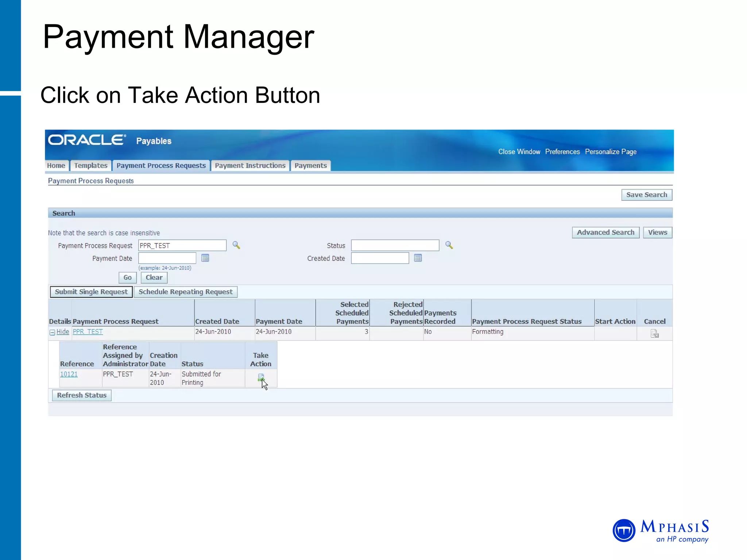Open the Payment Instructions tab
Image resolution: width=747 pixels, height=560 pixels.
[x=250, y=166]
